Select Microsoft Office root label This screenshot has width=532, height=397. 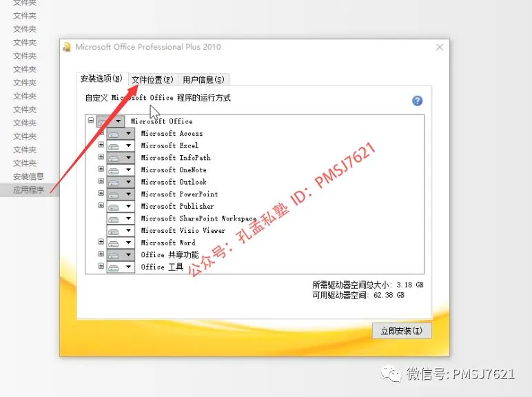coord(161,121)
